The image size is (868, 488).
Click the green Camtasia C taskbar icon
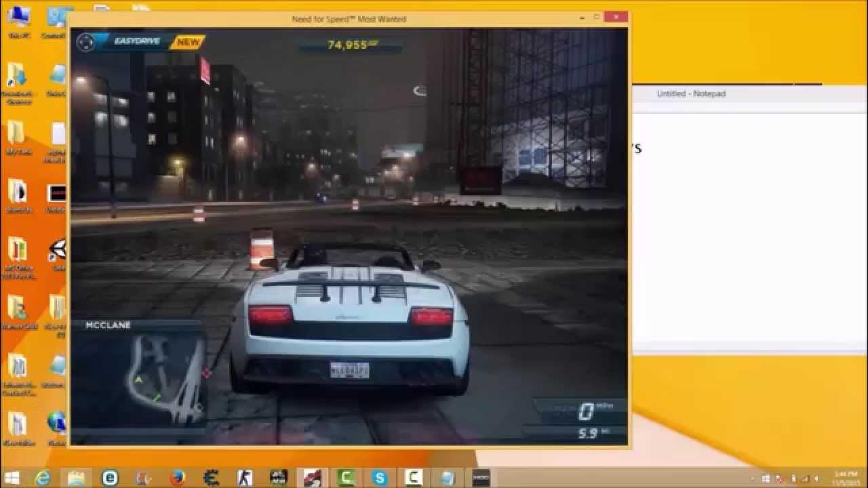347,478
